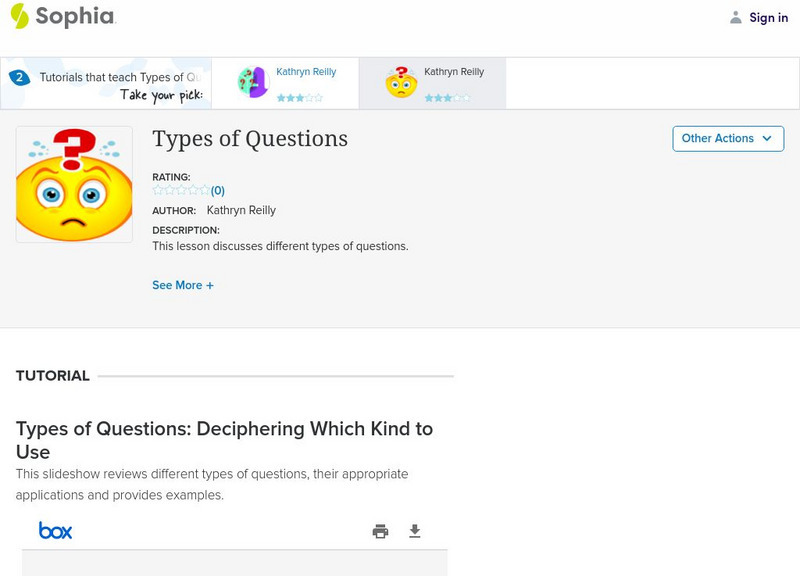800x576 pixels.
Task: Select the small confused emoji tutorial thumbnail
Action: (401, 82)
